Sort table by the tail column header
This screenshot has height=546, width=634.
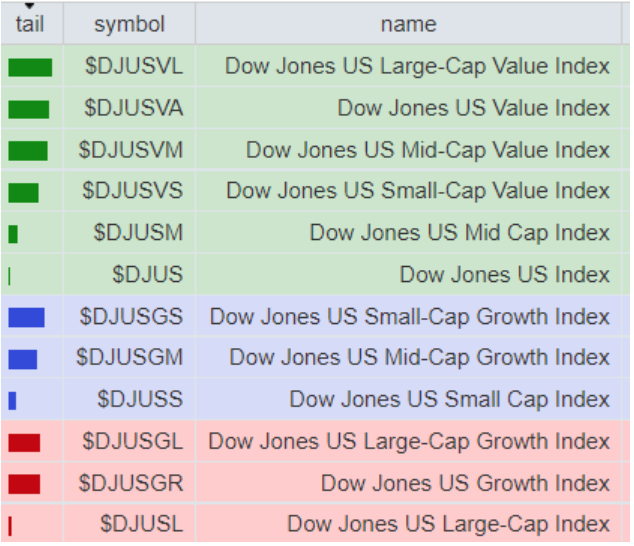[x=30, y=23]
